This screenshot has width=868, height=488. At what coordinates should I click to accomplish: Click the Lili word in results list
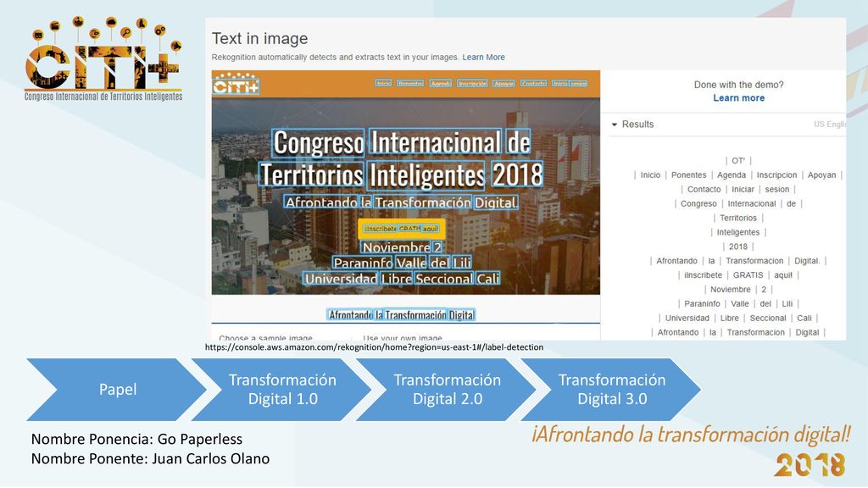(x=787, y=304)
